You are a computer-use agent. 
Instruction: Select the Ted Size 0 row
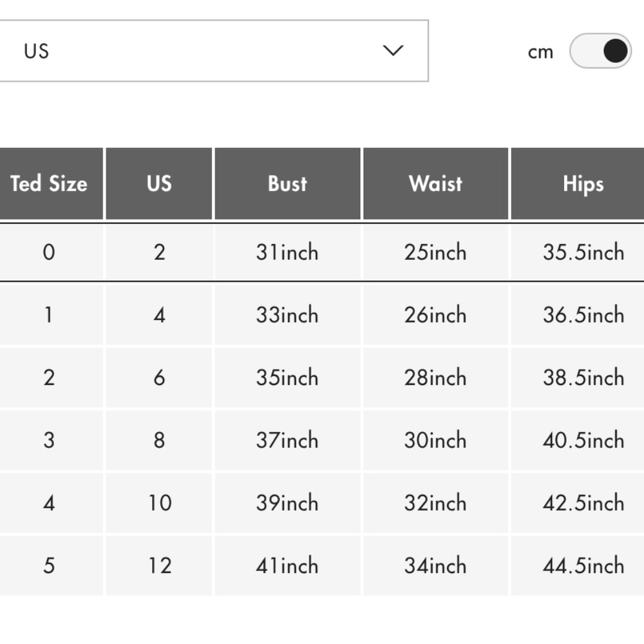[322, 252]
